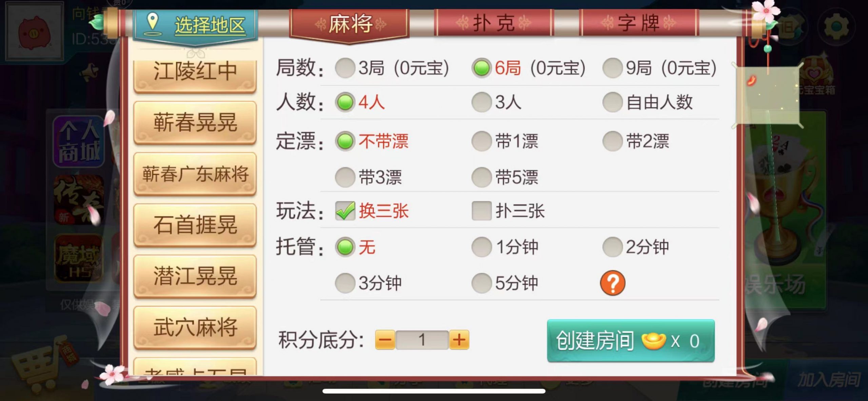Image resolution: width=868 pixels, height=401 pixels.
Task: Tap the 传奇 game promo icon
Action: tap(79, 200)
